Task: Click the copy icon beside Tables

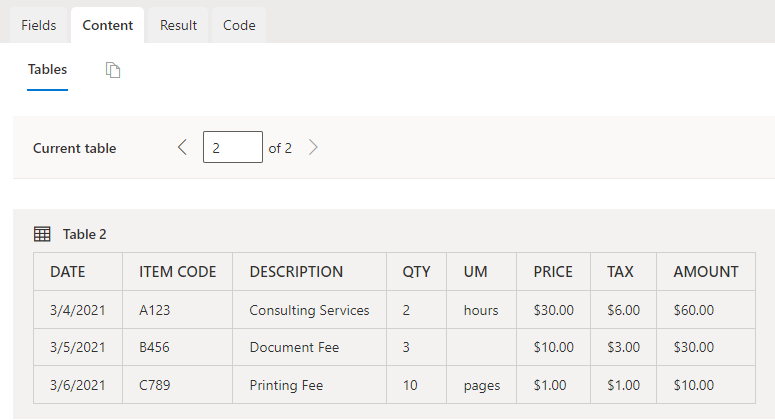Action: coord(113,70)
